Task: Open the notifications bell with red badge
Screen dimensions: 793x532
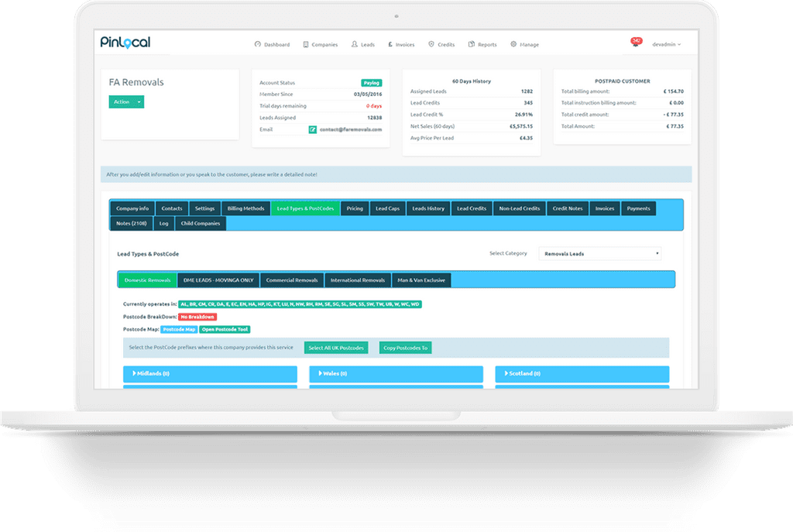Action: (636, 44)
